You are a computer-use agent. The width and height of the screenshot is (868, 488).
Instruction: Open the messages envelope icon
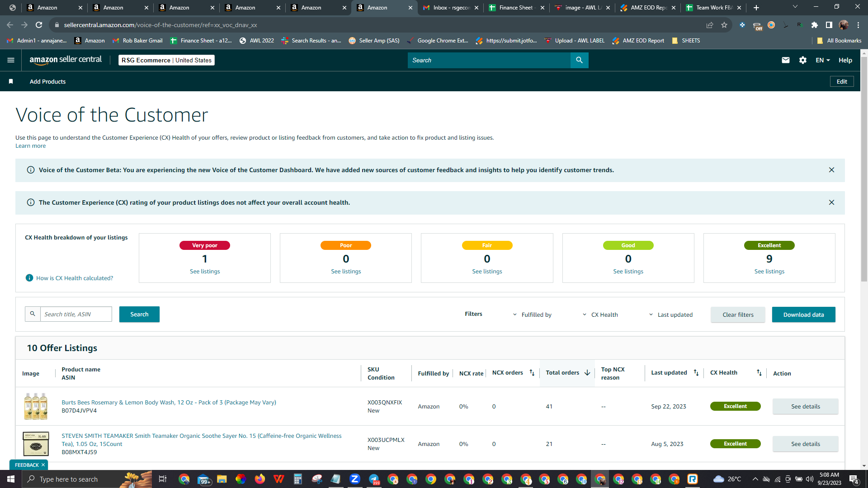786,60
